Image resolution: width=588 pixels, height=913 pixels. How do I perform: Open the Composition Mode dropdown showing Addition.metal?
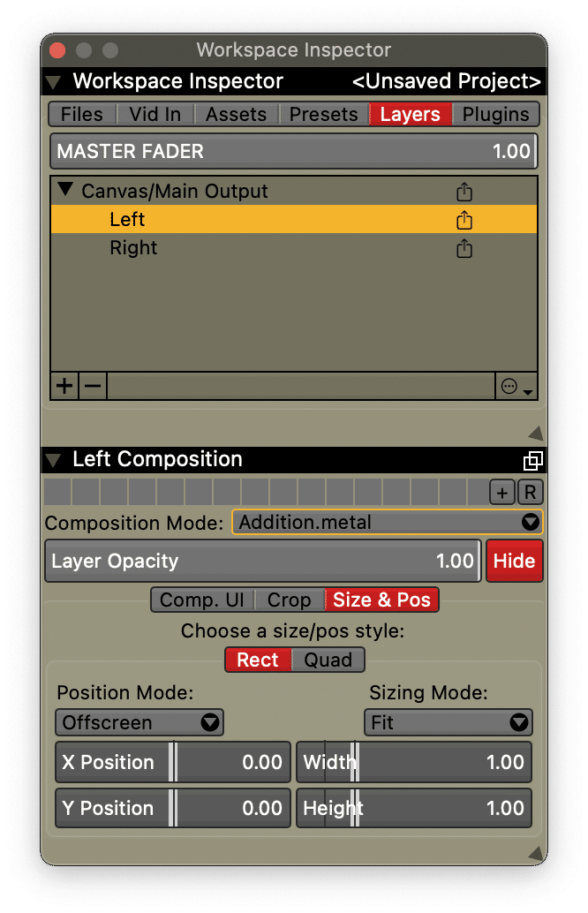387,522
